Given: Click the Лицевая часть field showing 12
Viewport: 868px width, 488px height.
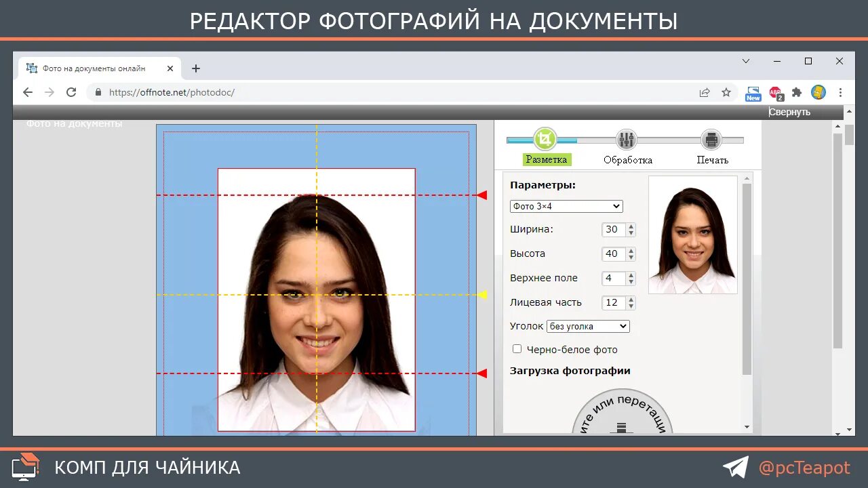Looking at the screenshot, I should click(614, 302).
